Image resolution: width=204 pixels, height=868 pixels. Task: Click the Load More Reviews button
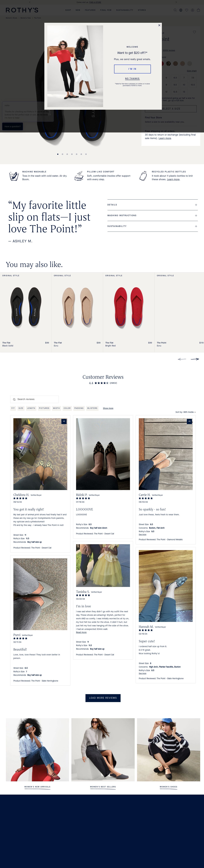(x=103, y=698)
